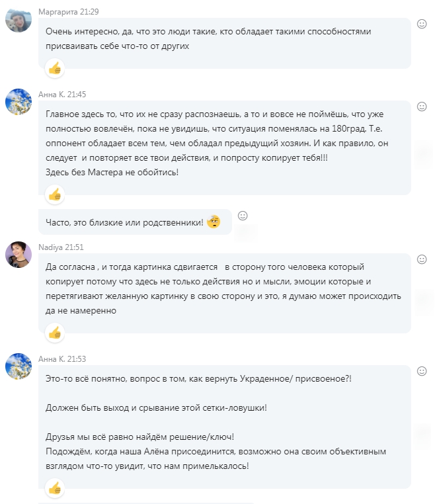The width and height of the screenshot is (435, 504).
Task: Open reaction picker for Nadiya's message
Action: tap(422, 259)
